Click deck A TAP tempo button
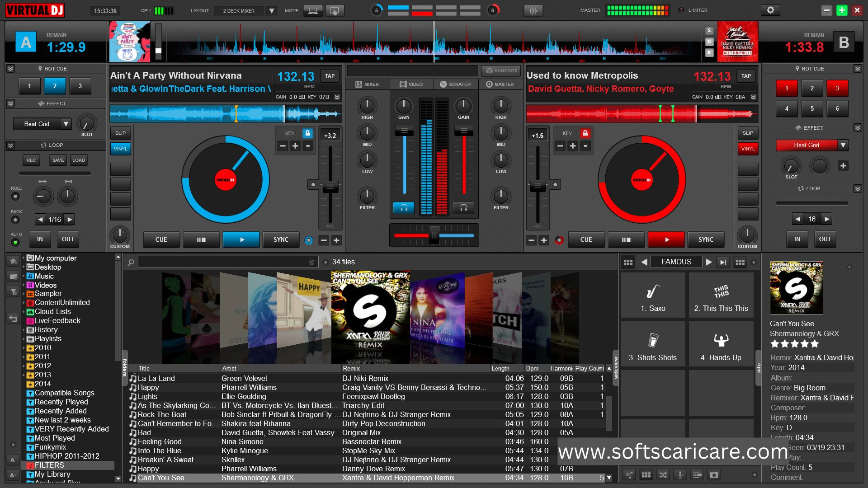868x488 pixels. 330,76
